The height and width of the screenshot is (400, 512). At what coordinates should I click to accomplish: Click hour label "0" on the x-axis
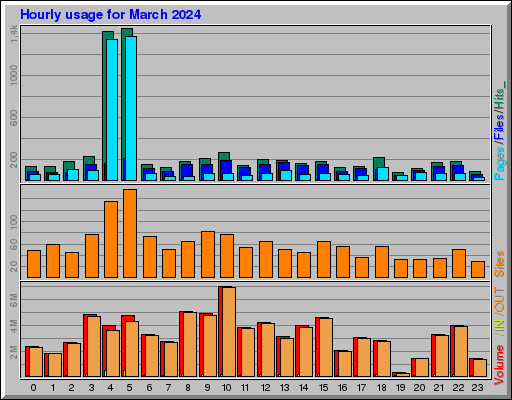(x=33, y=388)
